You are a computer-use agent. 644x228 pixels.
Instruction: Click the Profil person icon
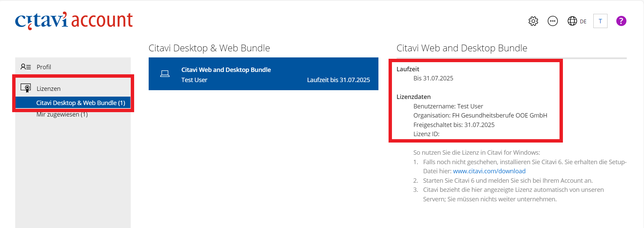26,67
